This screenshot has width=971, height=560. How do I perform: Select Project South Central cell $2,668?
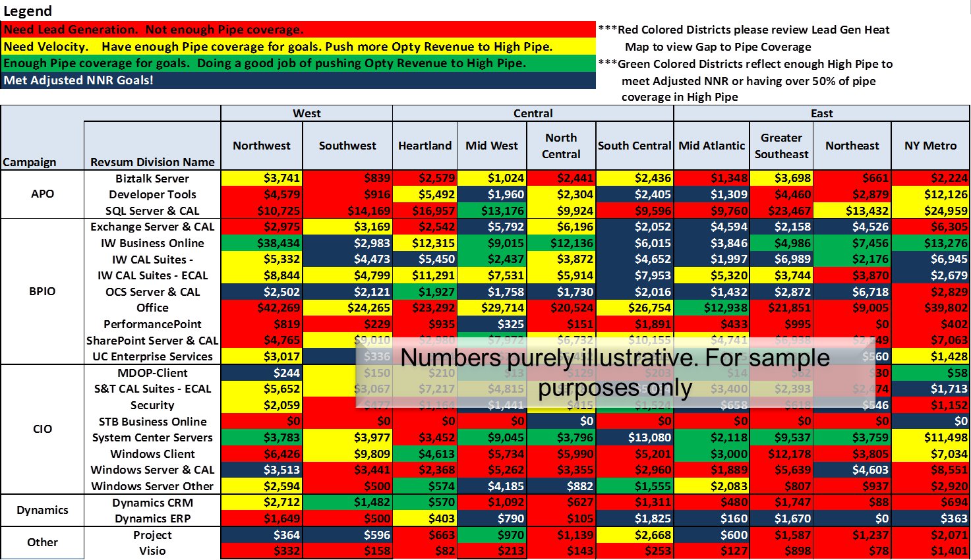coord(635,535)
